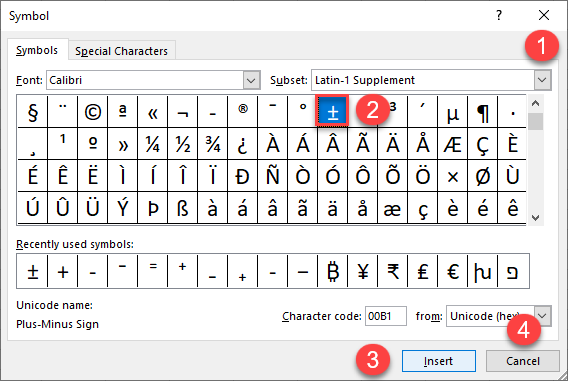The height and width of the screenshot is (381, 568).
Task: Pick the inverted question mark ¿
Action: [x=243, y=144]
